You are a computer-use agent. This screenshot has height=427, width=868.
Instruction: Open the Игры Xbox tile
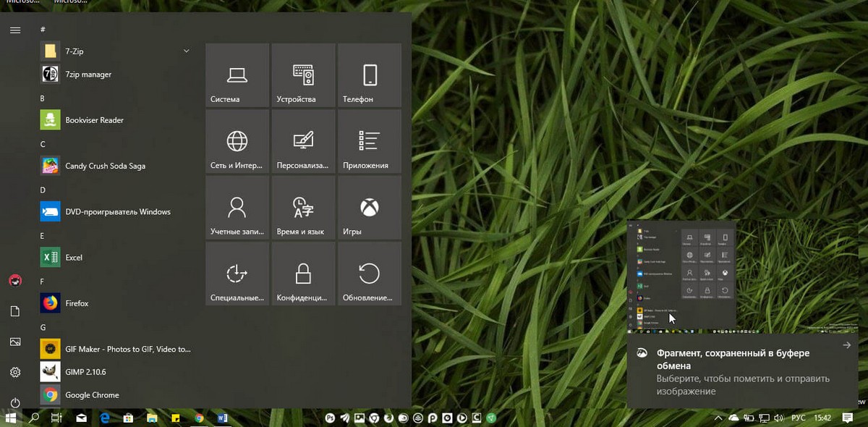(x=369, y=208)
